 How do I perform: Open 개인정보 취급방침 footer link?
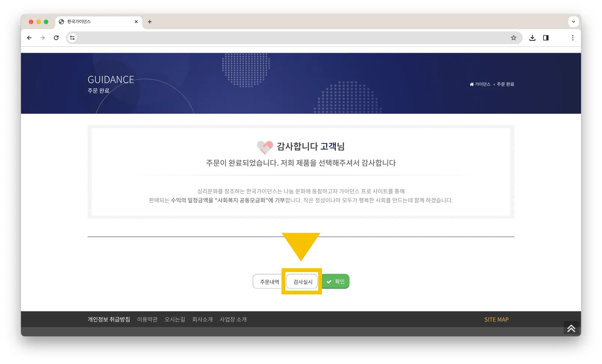tap(109, 319)
